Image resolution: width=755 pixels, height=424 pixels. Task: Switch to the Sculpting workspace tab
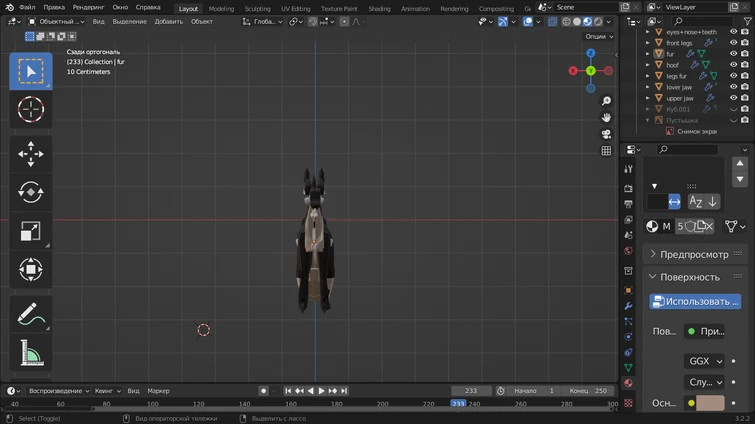[x=257, y=8]
